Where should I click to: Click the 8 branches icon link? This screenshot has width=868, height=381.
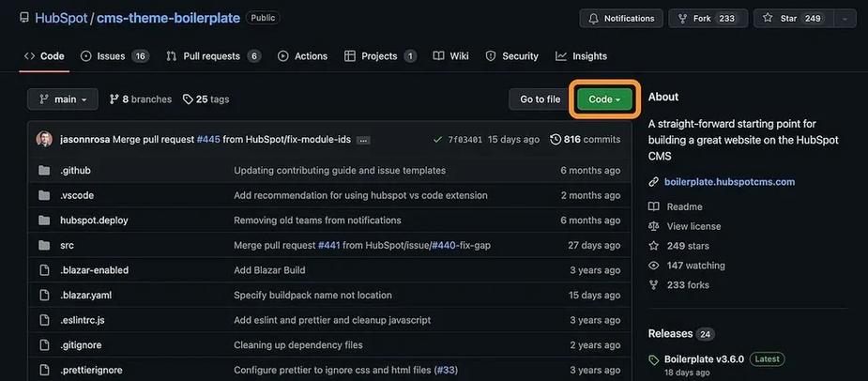pos(114,99)
